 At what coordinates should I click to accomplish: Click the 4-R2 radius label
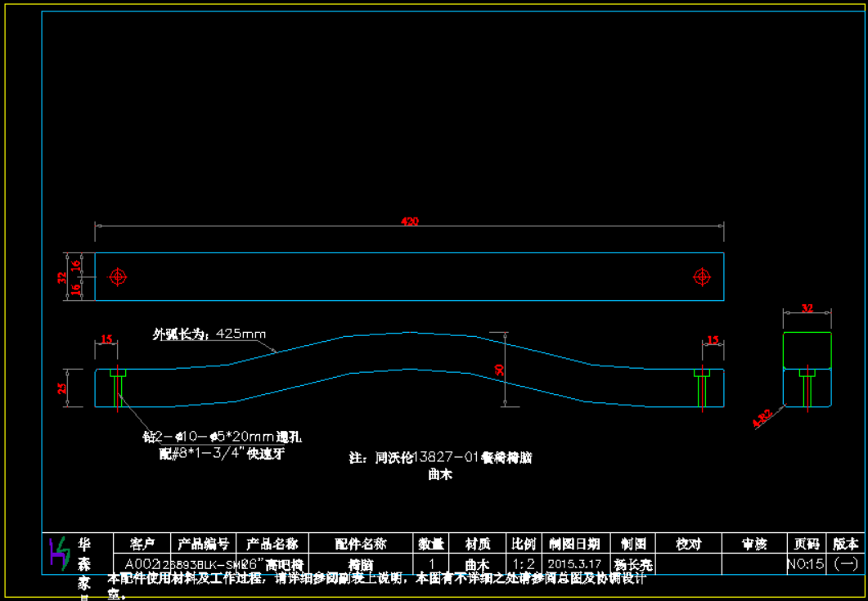(762, 419)
